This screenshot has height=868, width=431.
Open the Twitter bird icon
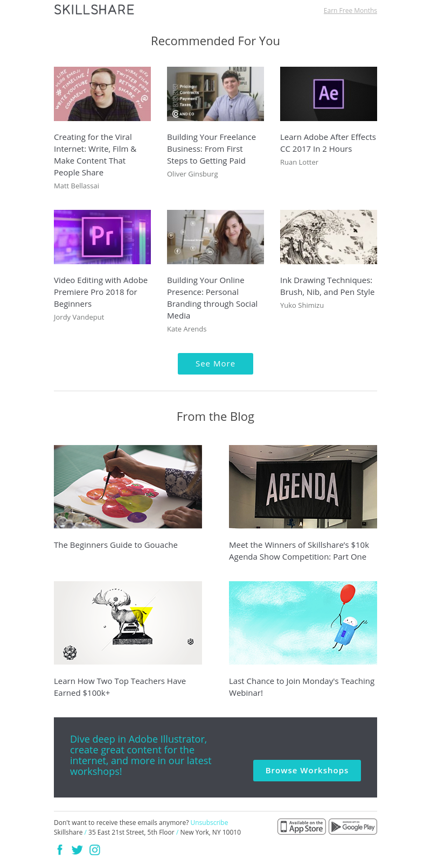77,850
